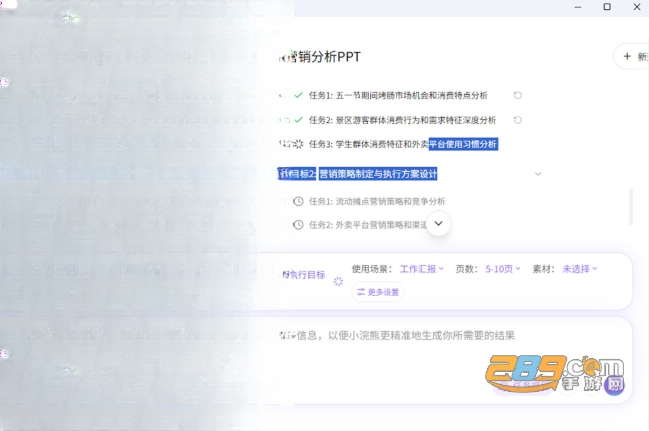Click the retry icon beside task 五一节期间烤肠市场机会

517,95
